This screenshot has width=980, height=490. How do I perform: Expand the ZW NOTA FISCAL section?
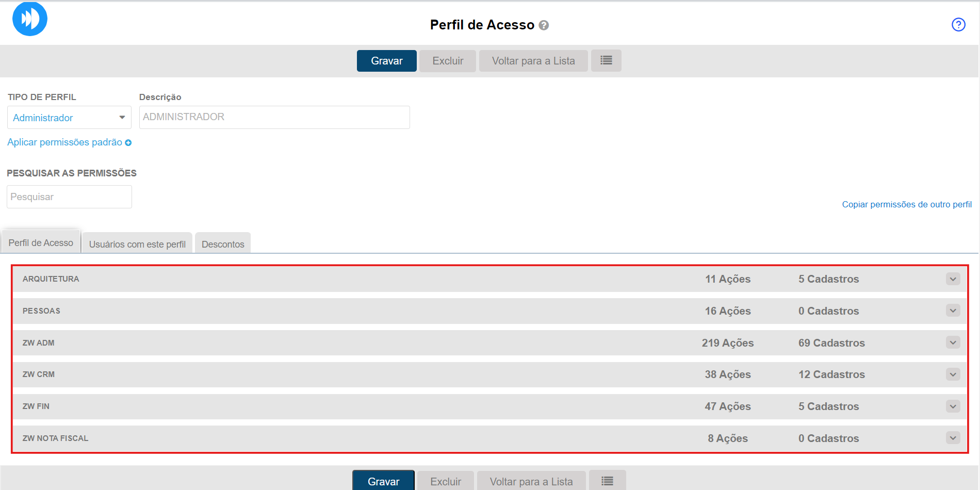click(953, 438)
